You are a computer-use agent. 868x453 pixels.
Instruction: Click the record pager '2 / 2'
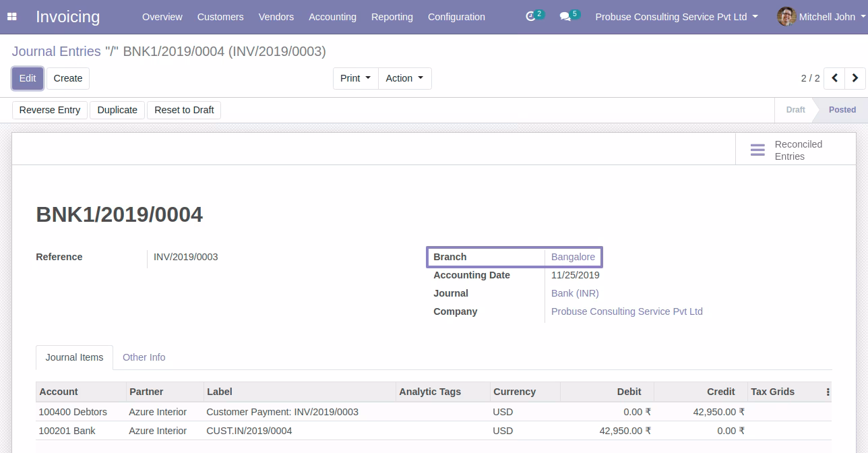pos(810,78)
